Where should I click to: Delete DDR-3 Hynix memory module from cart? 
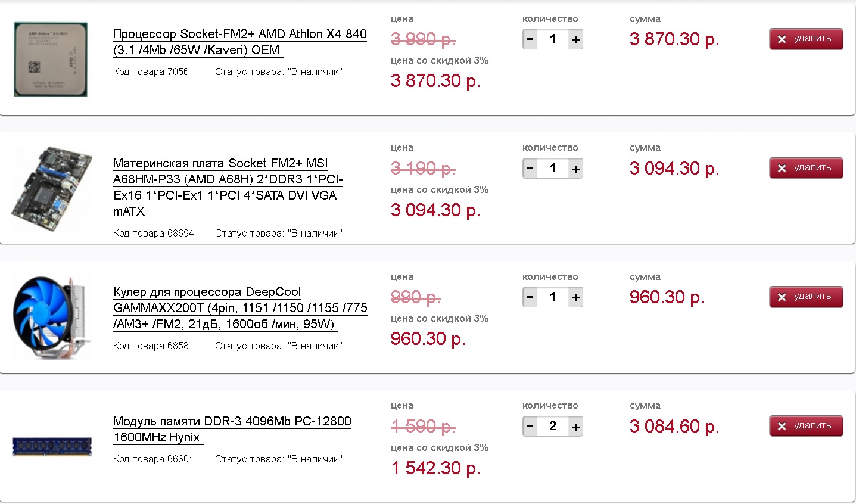tap(805, 426)
